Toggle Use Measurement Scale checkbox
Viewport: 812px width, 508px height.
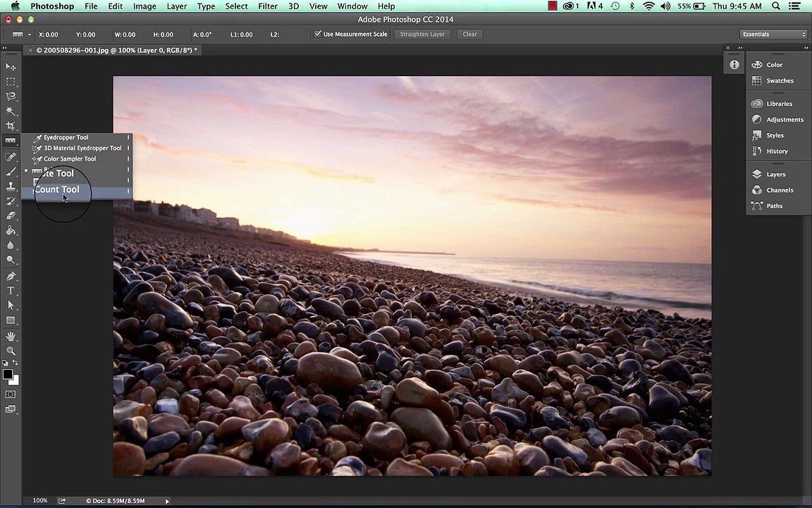tap(317, 34)
